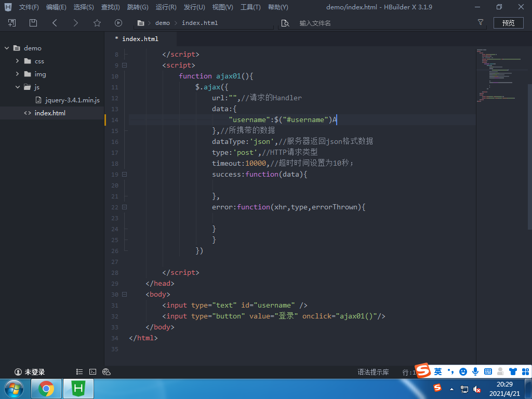Click the editor vertical scrollbar
The height and width of the screenshot is (399, 532).
(x=529, y=156)
